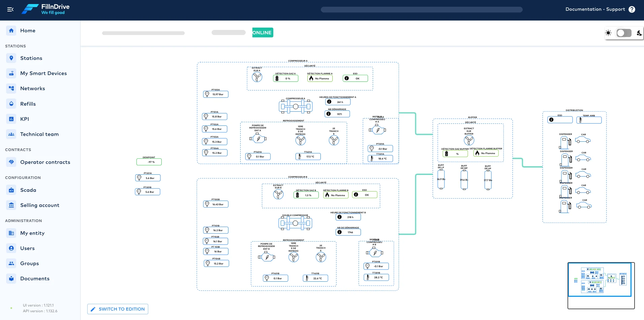Viewport: 644px width, 320px height.
Task: Click the Technical team icon
Action: pyautogui.click(x=11, y=134)
